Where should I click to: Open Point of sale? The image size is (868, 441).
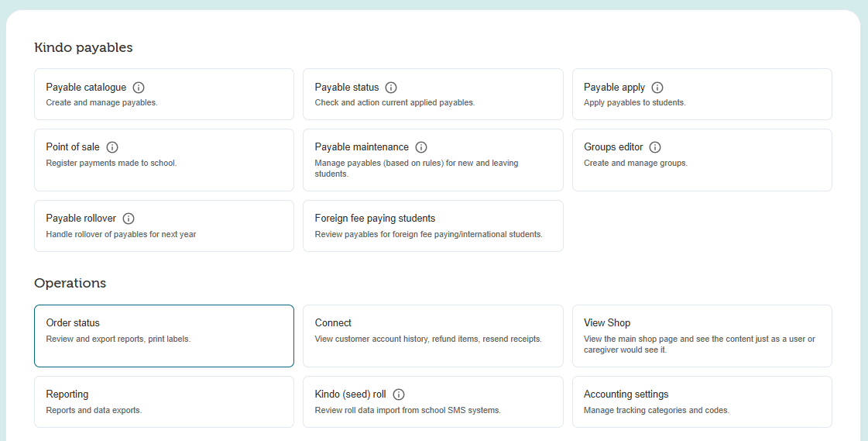pos(163,160)
